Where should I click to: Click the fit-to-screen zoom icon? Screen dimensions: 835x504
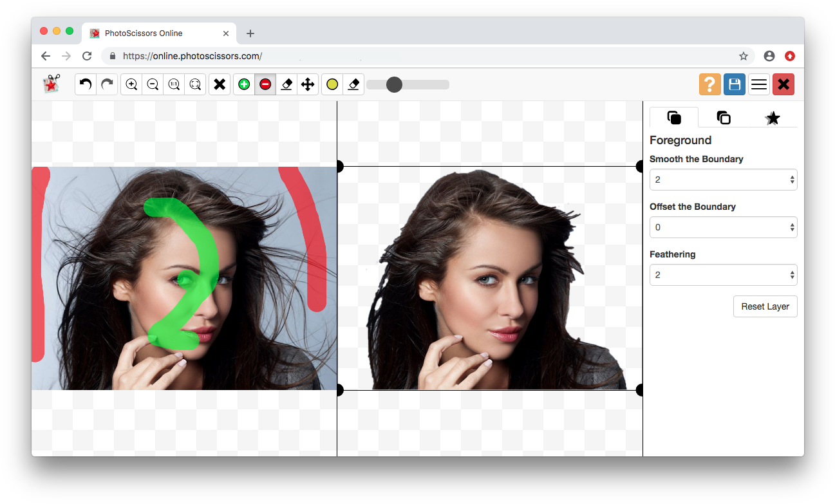[195, 84]
